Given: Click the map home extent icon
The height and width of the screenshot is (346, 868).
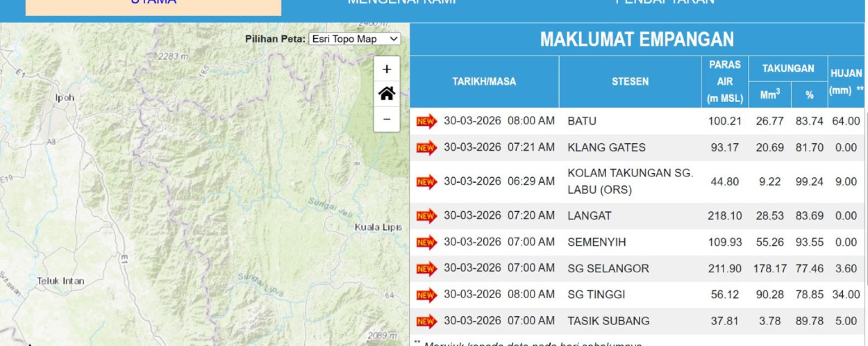Looking at the screenshot, I should pos(387,94).
